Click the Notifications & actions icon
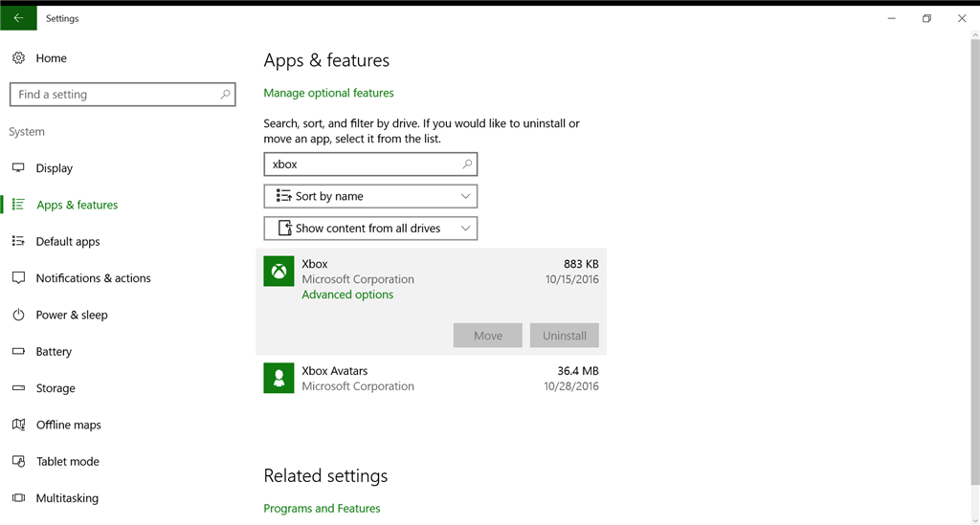Viewport: 980px width, 525px height. coord(19,277)
